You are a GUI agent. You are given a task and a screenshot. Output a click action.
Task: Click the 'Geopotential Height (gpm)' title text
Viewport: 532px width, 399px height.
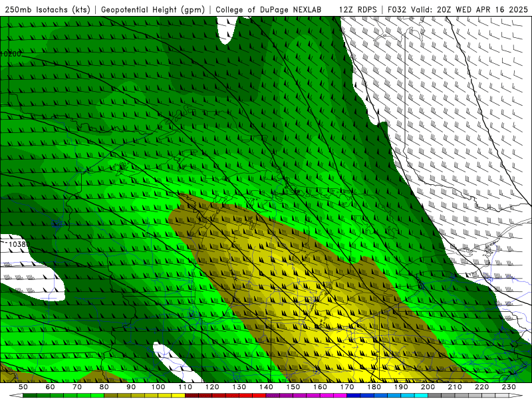[x=153, y=10]
